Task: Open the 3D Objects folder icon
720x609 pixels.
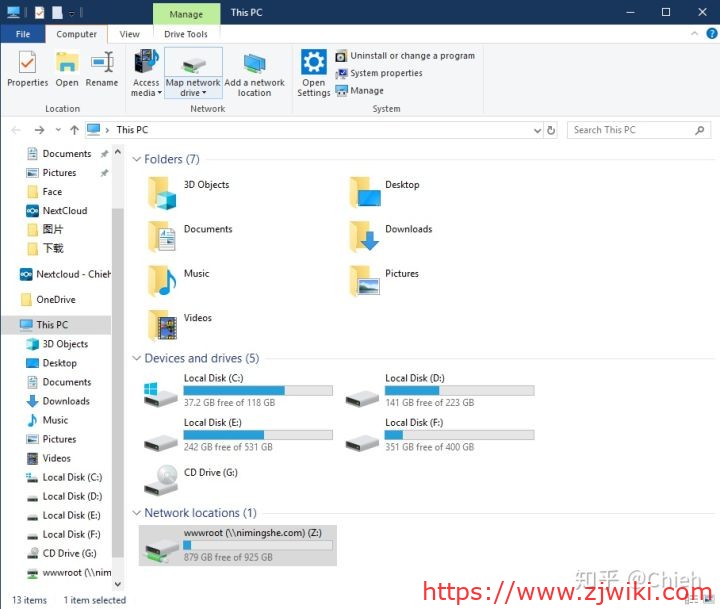Action: point(162,192)
